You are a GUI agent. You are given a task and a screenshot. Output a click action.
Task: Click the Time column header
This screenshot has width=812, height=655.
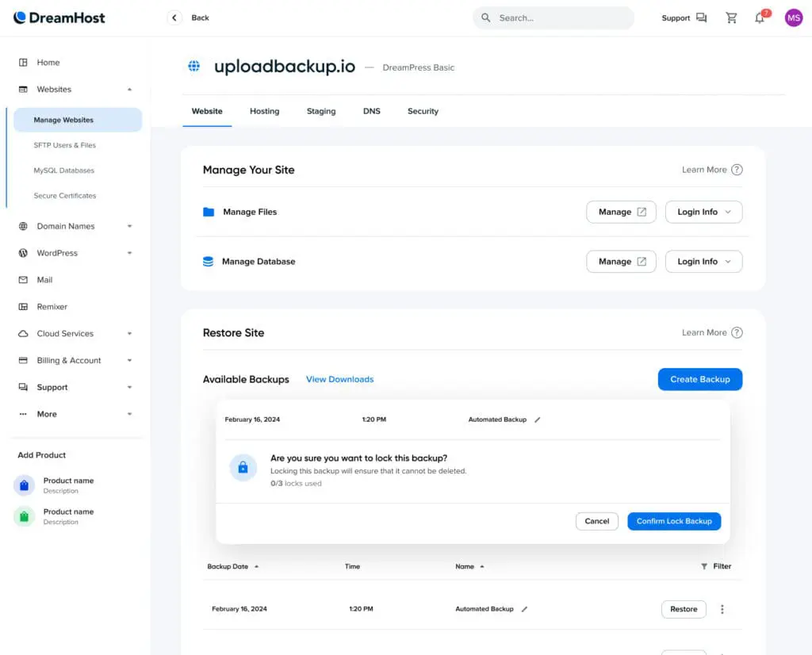(x=352, y=566)
